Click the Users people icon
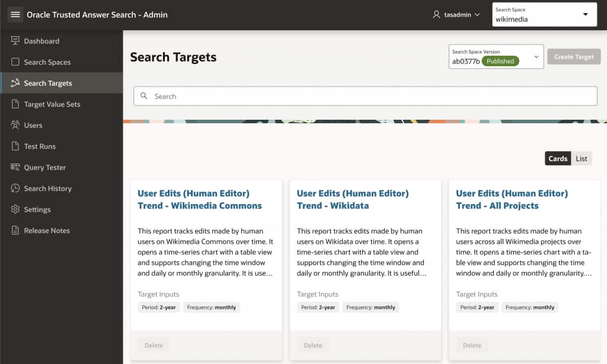The image size is (607, 364). pos(15,125)
